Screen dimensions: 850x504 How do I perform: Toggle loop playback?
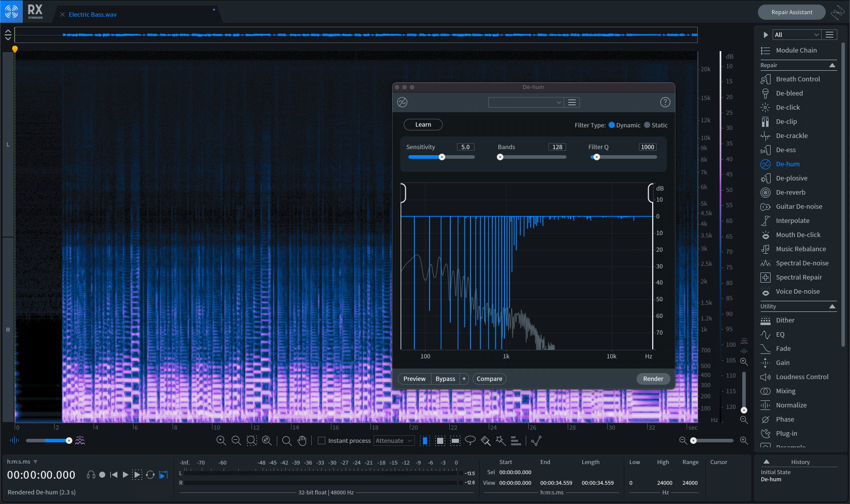(x=150, y=475)
